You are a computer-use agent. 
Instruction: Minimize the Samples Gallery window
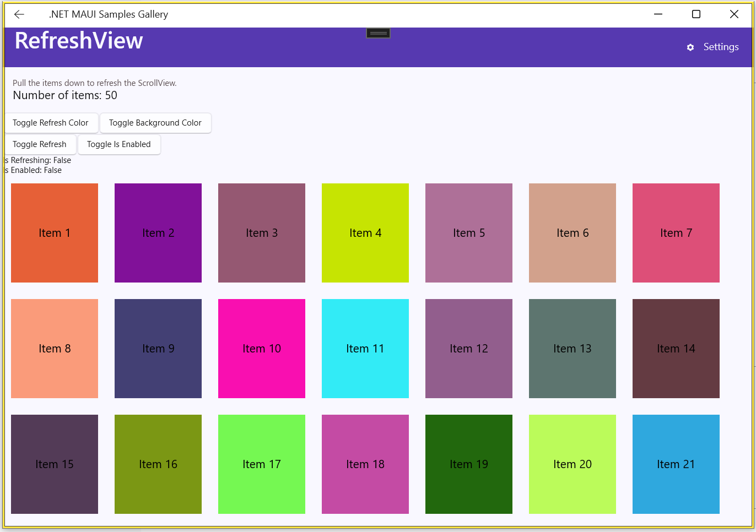(x=658, y=14)
